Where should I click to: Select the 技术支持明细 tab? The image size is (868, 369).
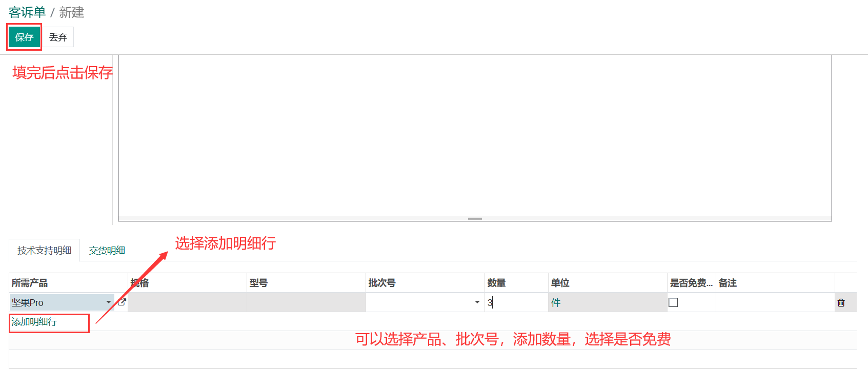tap(45, 251)
